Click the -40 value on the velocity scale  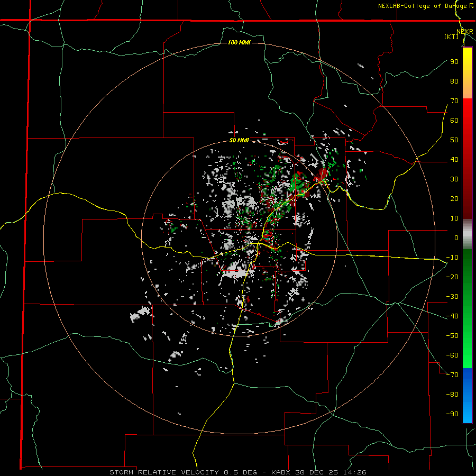452,316
